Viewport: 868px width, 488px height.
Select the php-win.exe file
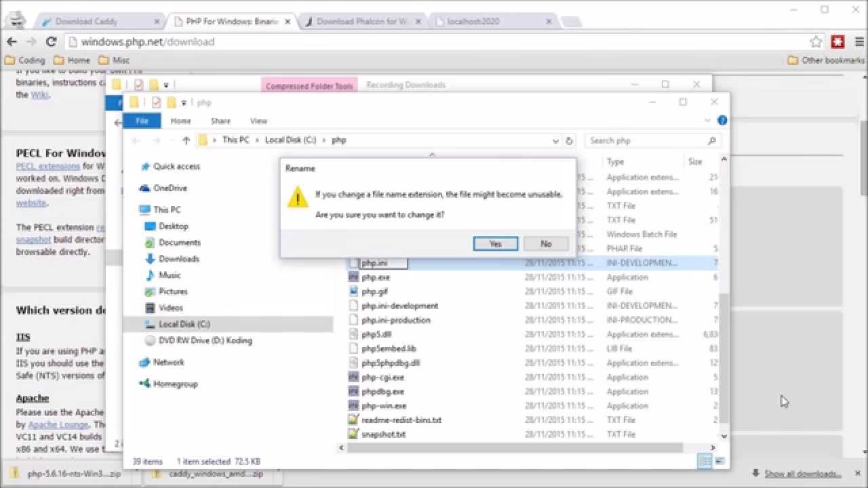pyautogui.click(x=384, y=406)
